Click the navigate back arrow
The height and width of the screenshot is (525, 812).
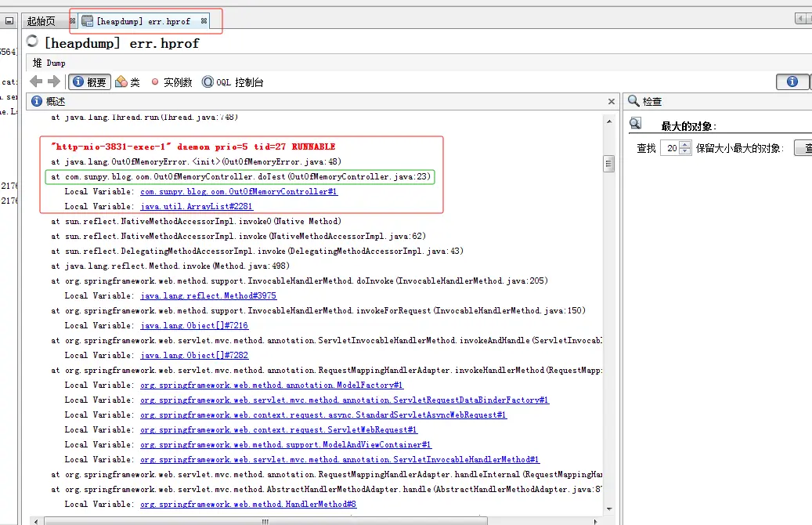[36, 81]
